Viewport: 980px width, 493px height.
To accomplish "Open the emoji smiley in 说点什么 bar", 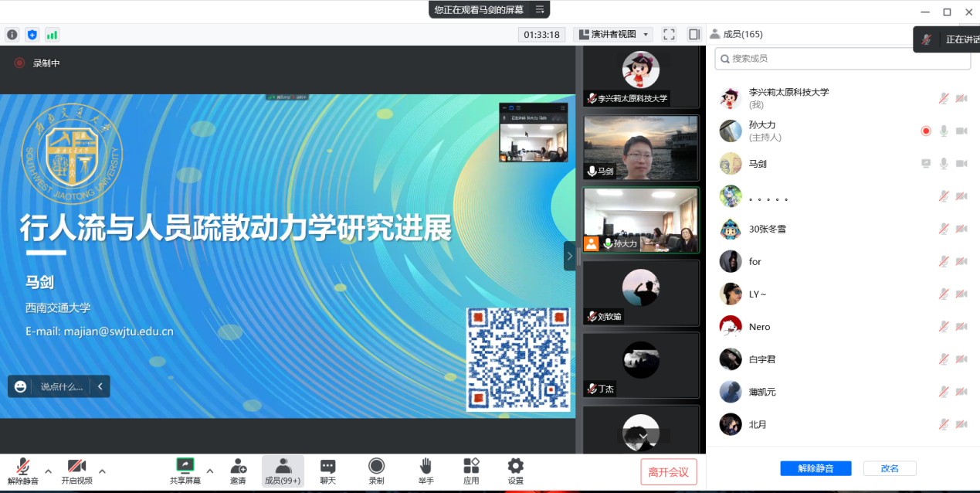I will pyautogui.click(x=21, y=386).
